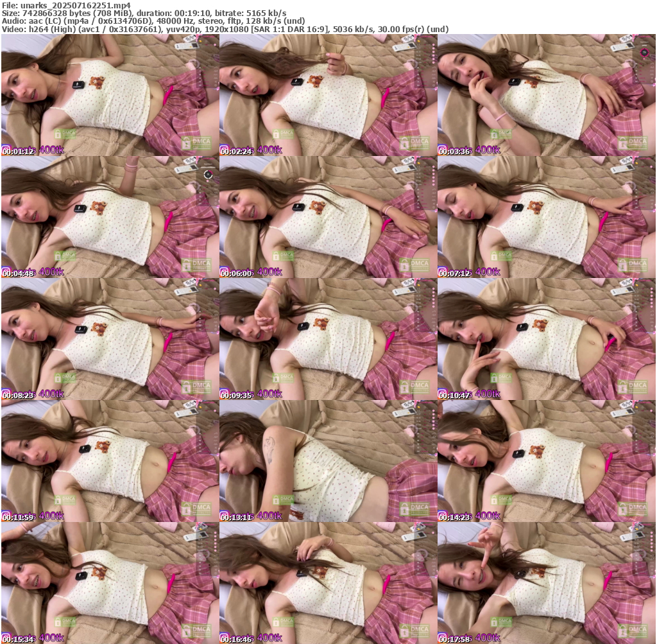Click the 400tk label in the 00:01:12 frame
Image resolution: width=657 pixels, height=644 pixels.
tap(51, 150)
